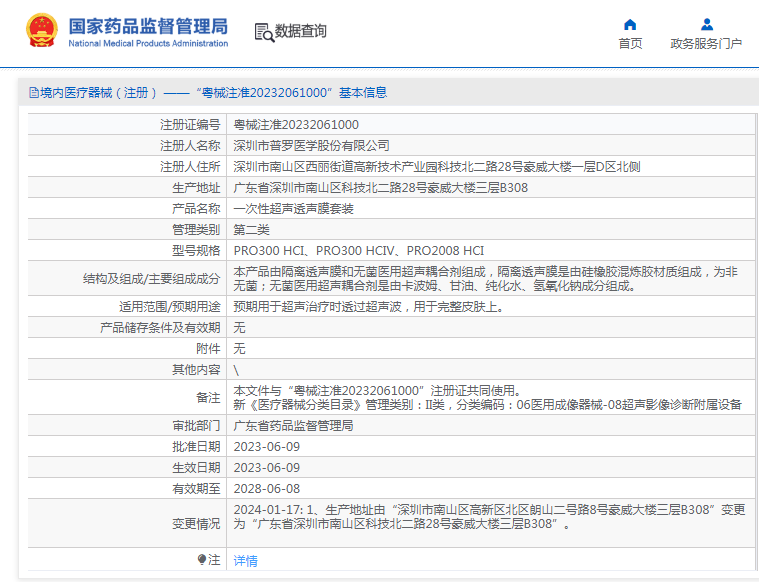
Task: Click the document icon before 境内医疗器械
Action: coord(33,92)
